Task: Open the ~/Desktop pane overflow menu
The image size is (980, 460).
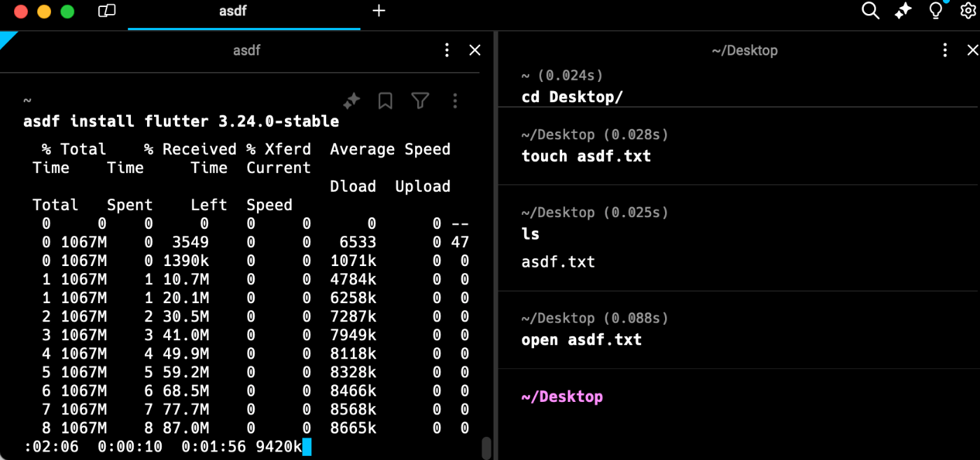Action: click(945, 50)
